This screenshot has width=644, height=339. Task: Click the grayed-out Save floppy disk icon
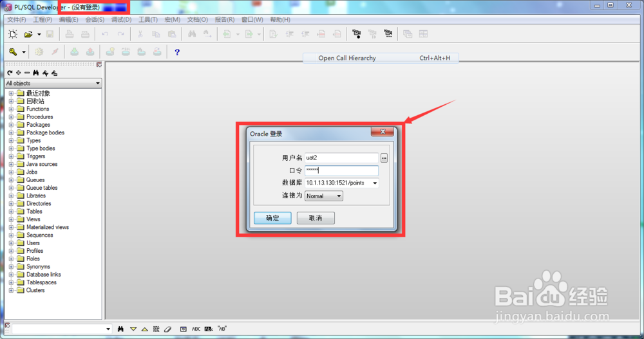coord(50,34)
